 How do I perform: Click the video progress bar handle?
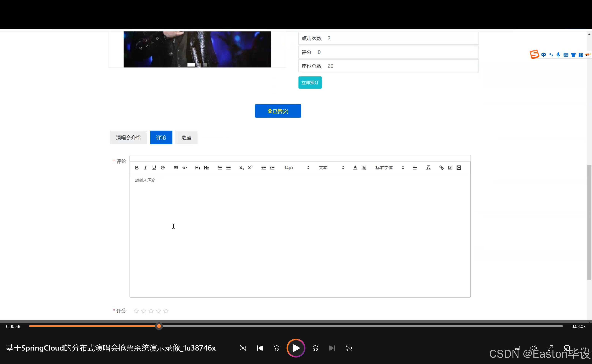pos(159,326)
